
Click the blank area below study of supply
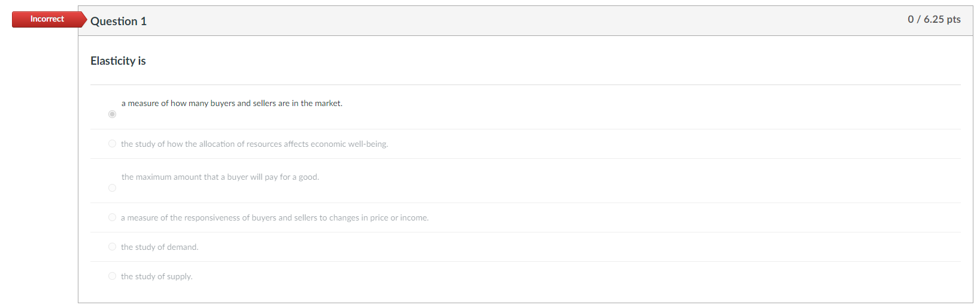click(x=525, y=295)
